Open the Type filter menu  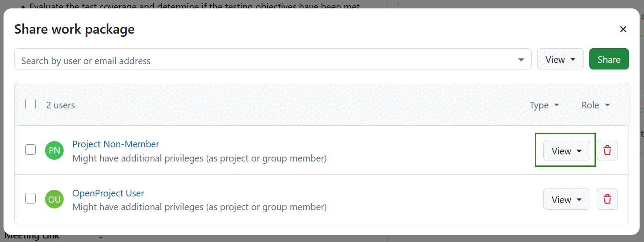click(x=544, y=105)
